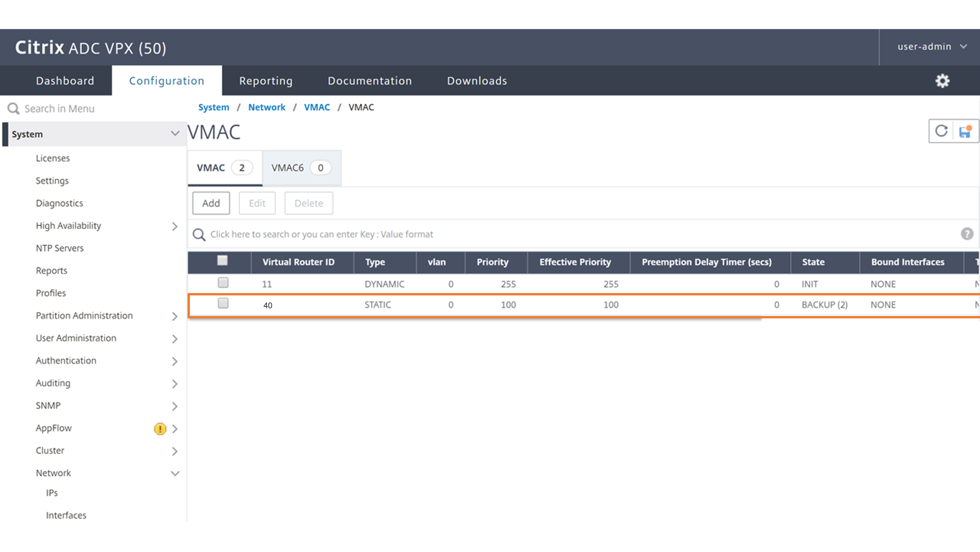
Task: Click the help question mark icon
Action: [x=967, y=234]
